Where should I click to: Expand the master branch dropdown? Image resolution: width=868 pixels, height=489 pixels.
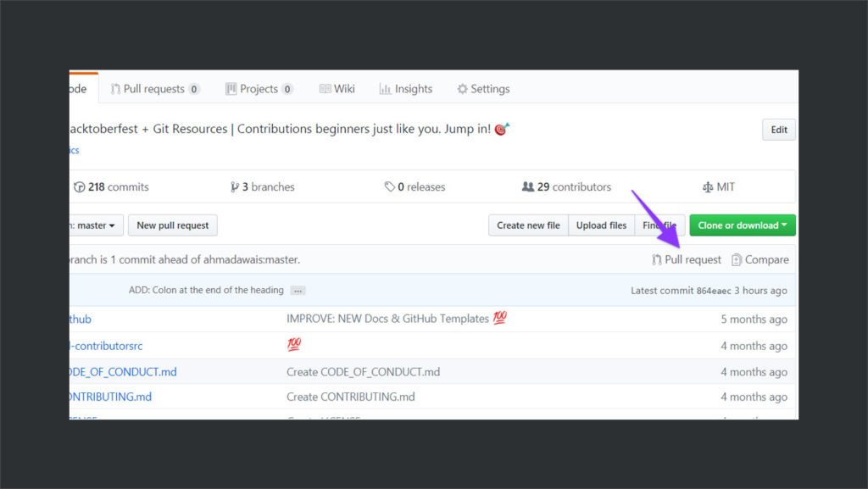coord(95,225)
